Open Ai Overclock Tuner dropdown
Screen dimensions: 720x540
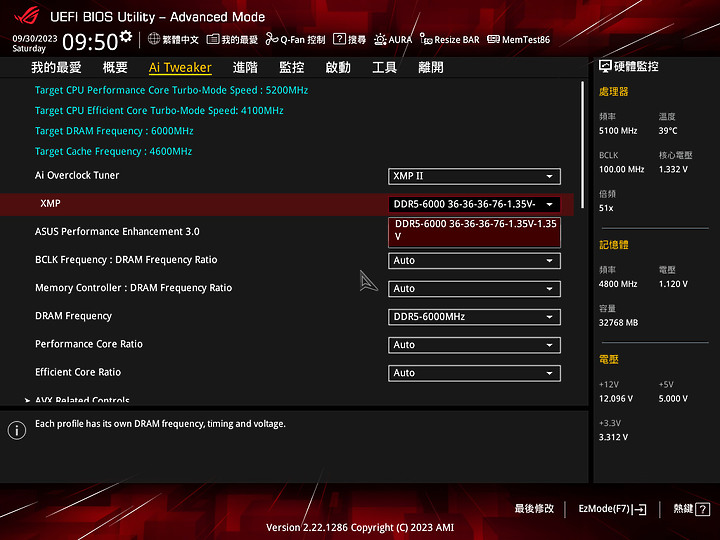click(x=474, y=176)
